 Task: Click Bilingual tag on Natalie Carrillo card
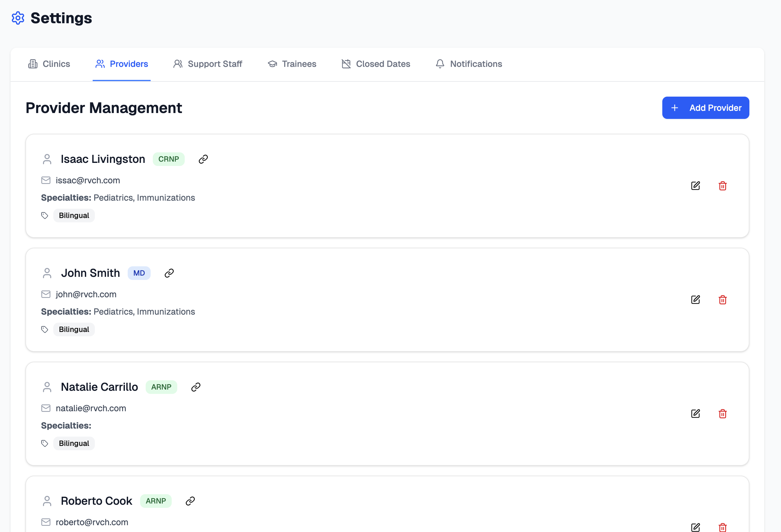point(74,443)
